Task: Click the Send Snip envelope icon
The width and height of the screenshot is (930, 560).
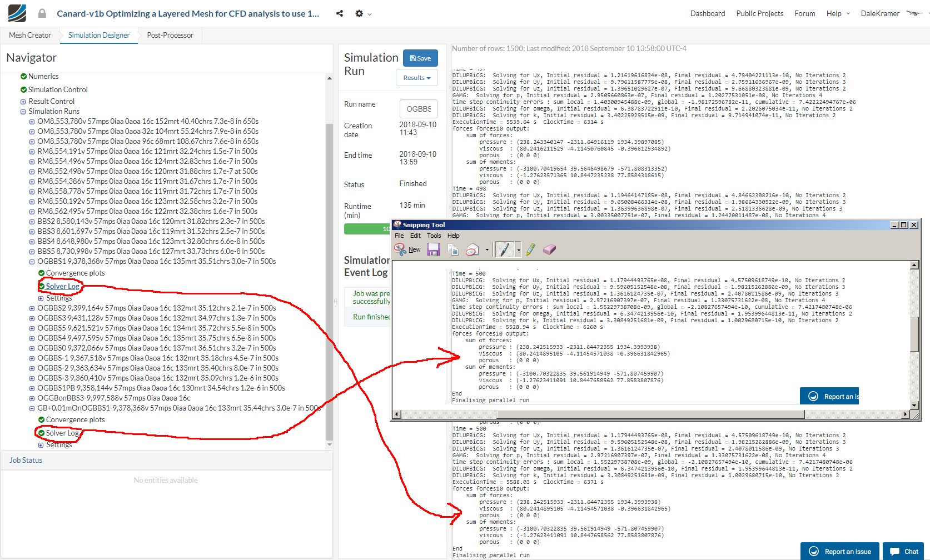Action: coord(473,249)
